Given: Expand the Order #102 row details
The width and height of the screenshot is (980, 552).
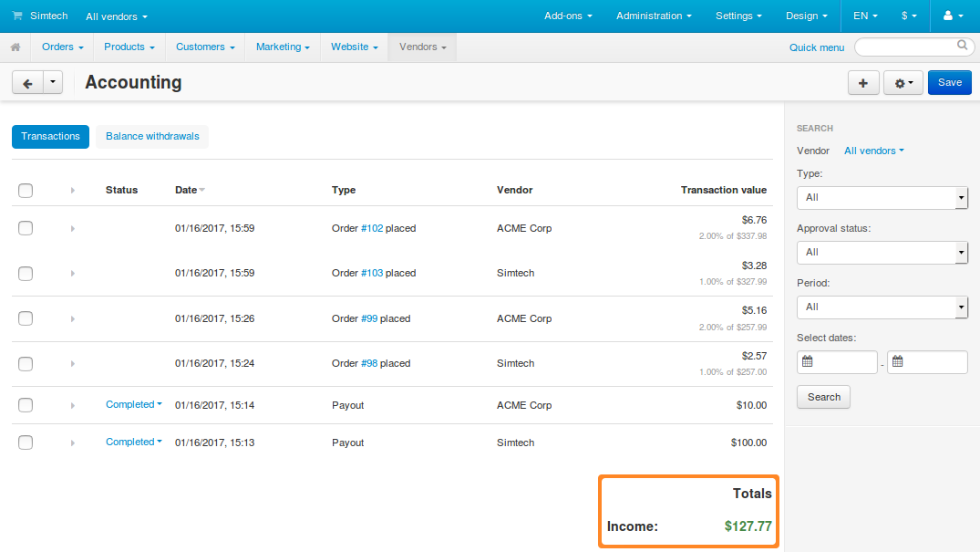Looking at the screenshot, I should coord(73,228).
